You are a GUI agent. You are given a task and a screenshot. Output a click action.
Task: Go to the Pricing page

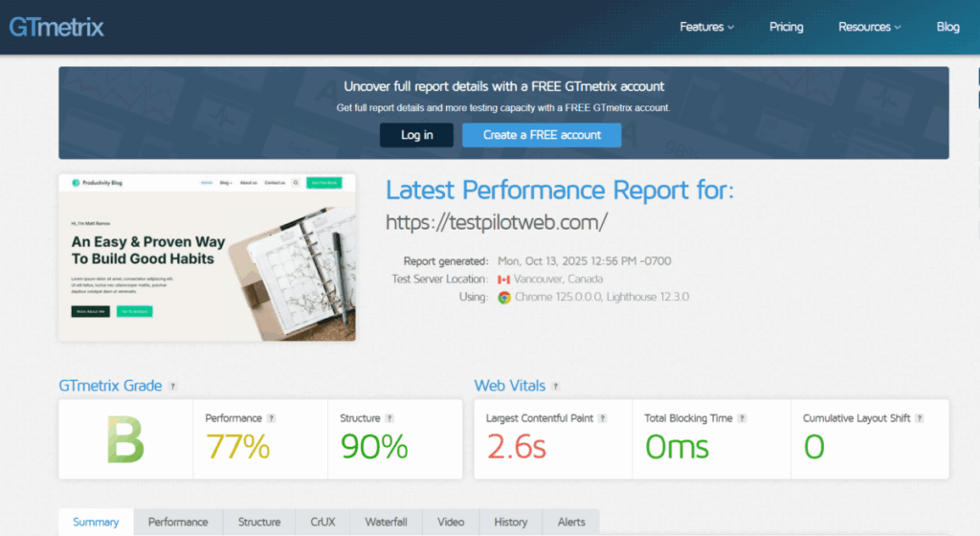point(787,27)
